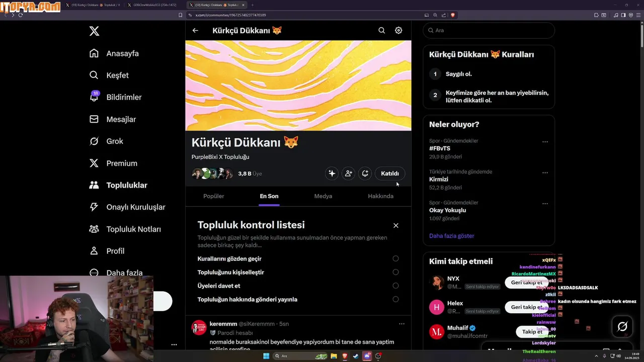
Task: Open Discord from the taskbar
Action: pyautogui.click(x=367, y=356)
